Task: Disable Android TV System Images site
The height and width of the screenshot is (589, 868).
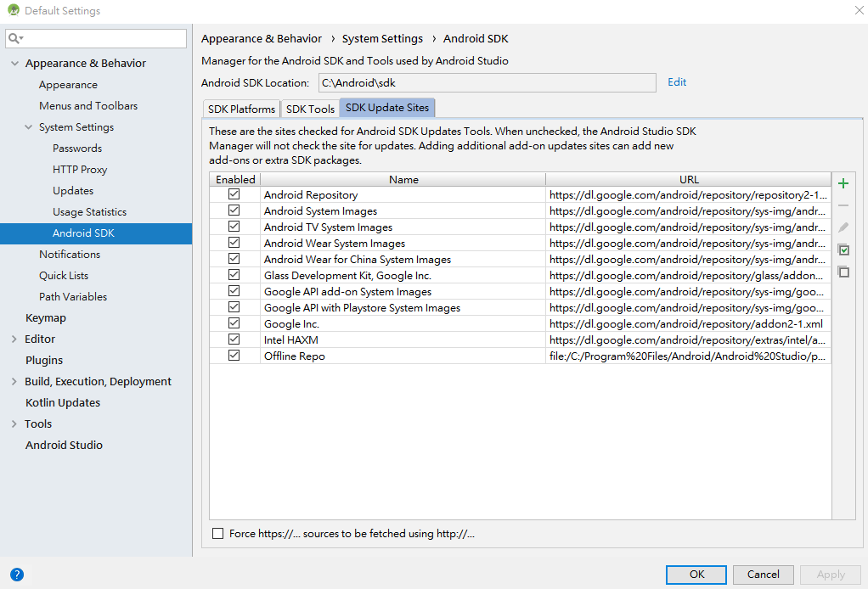Action: [234, 227]
